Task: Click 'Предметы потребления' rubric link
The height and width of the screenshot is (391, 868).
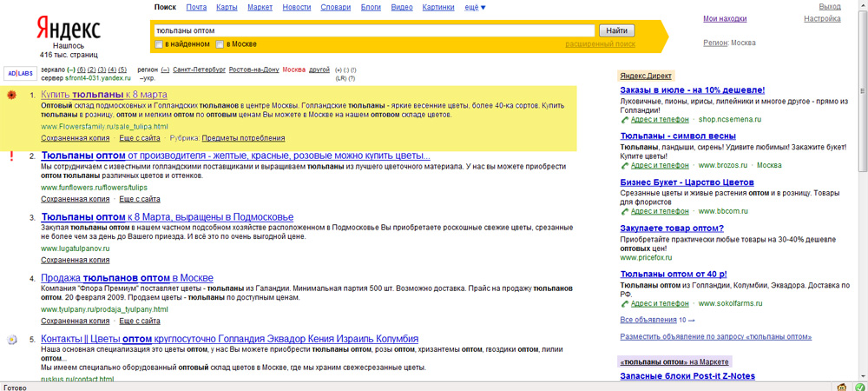Action: (243, 138)
